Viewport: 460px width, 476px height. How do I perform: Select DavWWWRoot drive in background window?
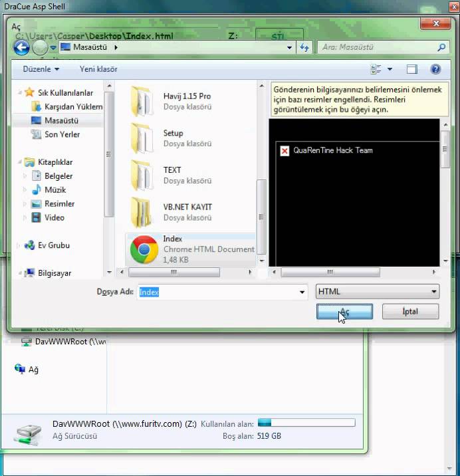[x=64, y=342]
